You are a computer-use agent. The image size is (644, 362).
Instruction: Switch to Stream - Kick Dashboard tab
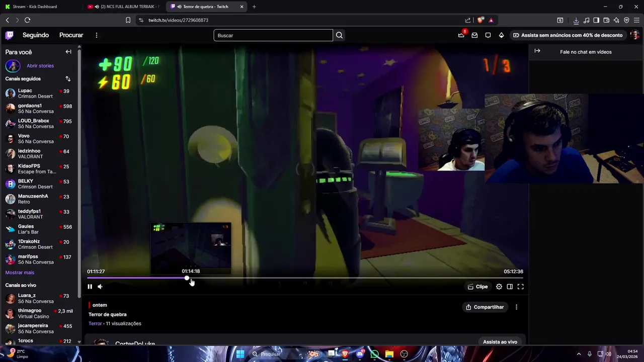coord(40,7)
